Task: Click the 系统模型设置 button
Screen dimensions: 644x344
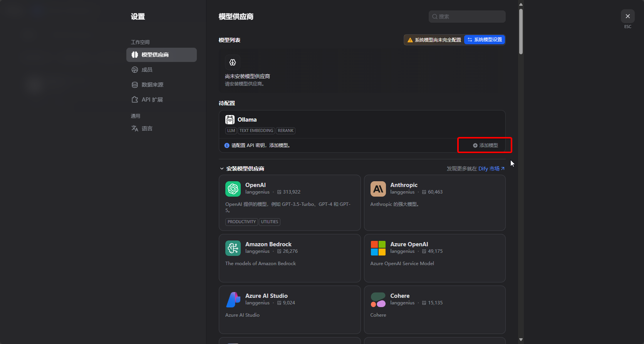Action: pos(485,40)
